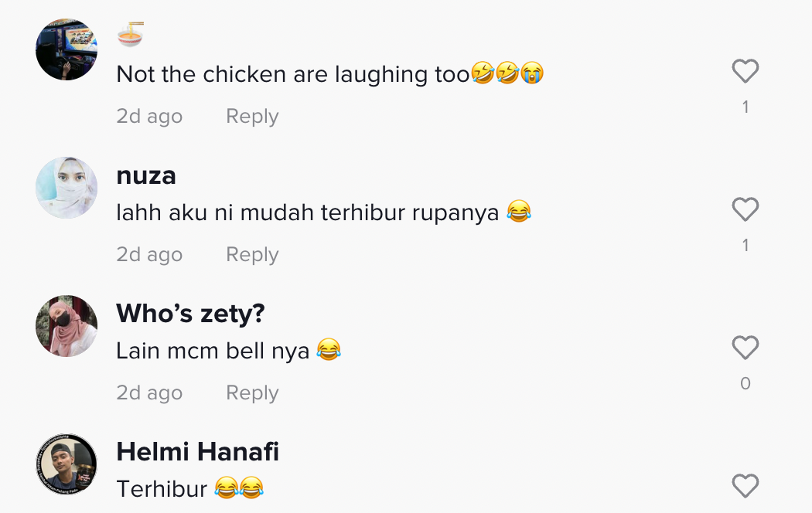Like nuza's comment with heart icon

tap(745, 210)
